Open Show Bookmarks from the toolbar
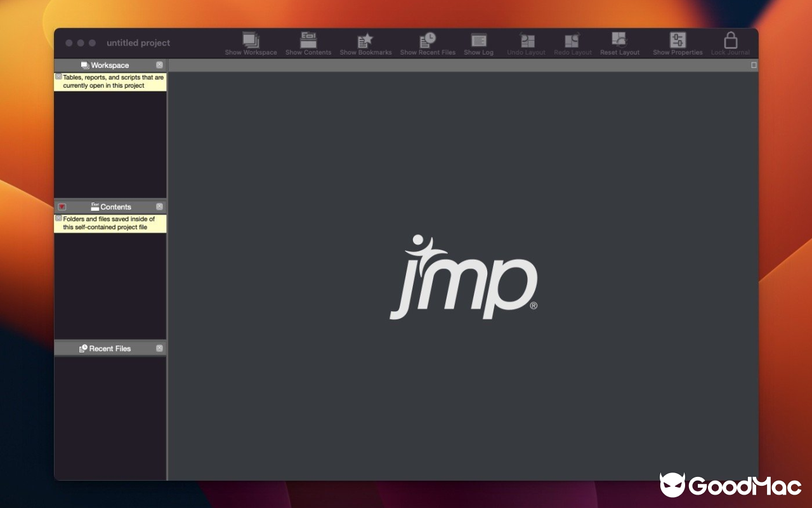Image resolution: width=812 pixels, height=508 pixels. click(365, 39)
